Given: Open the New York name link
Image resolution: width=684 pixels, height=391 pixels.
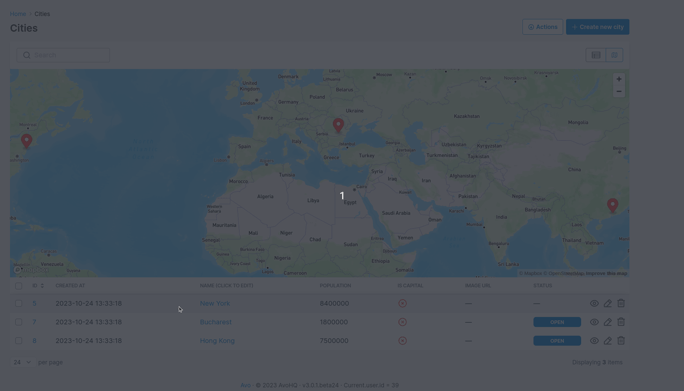Looking at the screenshot, I should [215, 303].
